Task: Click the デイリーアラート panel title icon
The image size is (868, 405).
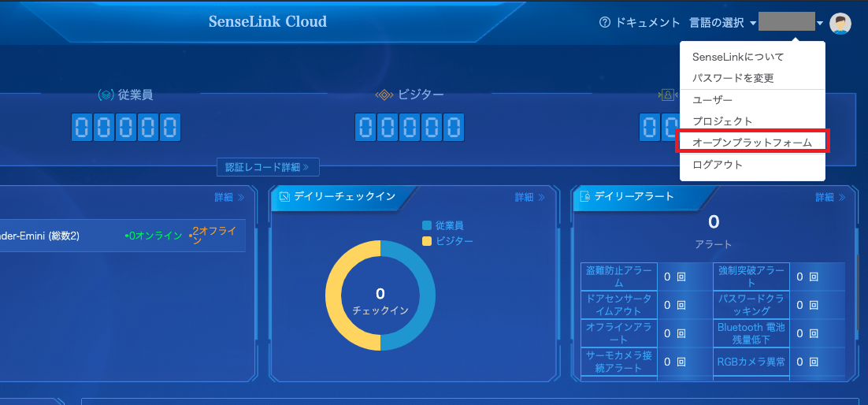Action: (x=585, y=196)
